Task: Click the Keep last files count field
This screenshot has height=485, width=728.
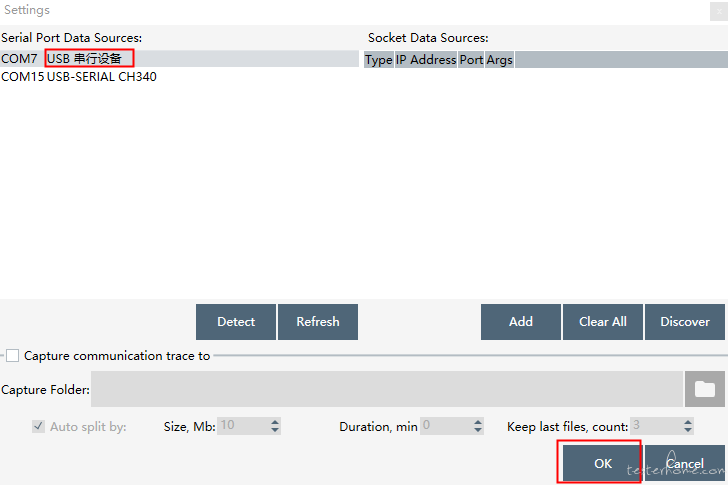Action: (x=656, y=426)
